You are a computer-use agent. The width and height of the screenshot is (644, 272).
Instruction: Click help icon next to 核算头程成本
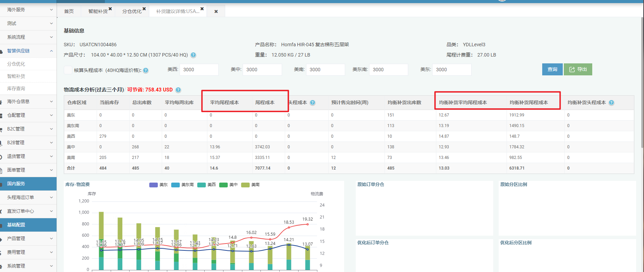coord(146,71)
